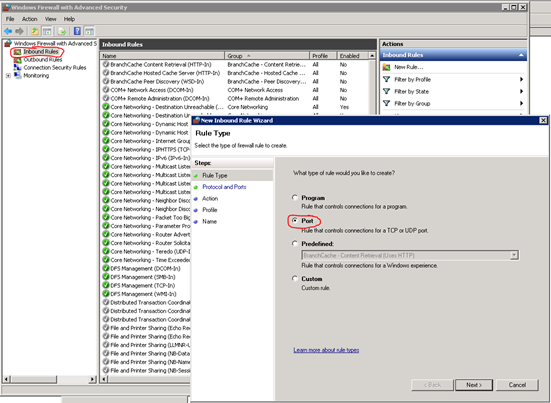Sort the list by Group column header

(267, 56)
